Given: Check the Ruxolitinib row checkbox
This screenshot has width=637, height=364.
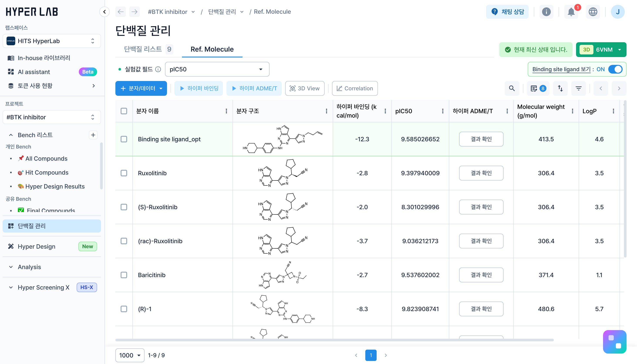Looking at the screenshot, I should [x=124, y=173].
